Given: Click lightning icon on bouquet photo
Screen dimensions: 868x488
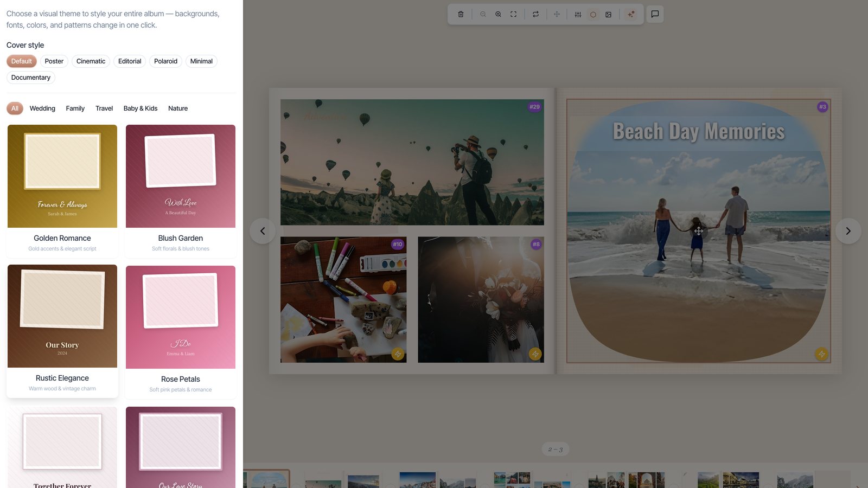Looking at the screenshot, I should point(535,354).
